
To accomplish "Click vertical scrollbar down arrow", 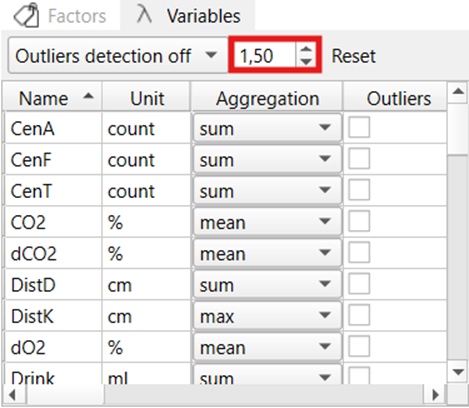I will coord(458,372).
